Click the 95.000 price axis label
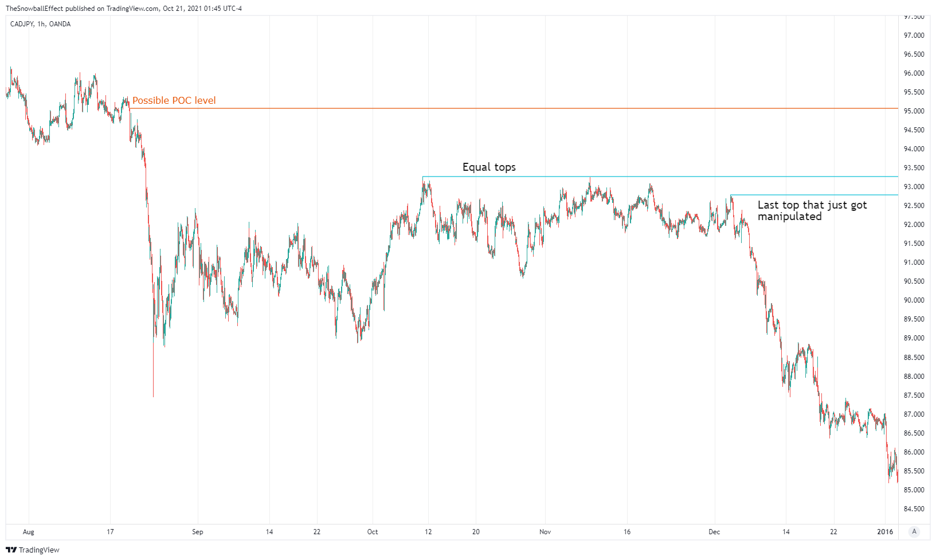Image resolution: width=936 pixels, height=560 pixels. 914,111
